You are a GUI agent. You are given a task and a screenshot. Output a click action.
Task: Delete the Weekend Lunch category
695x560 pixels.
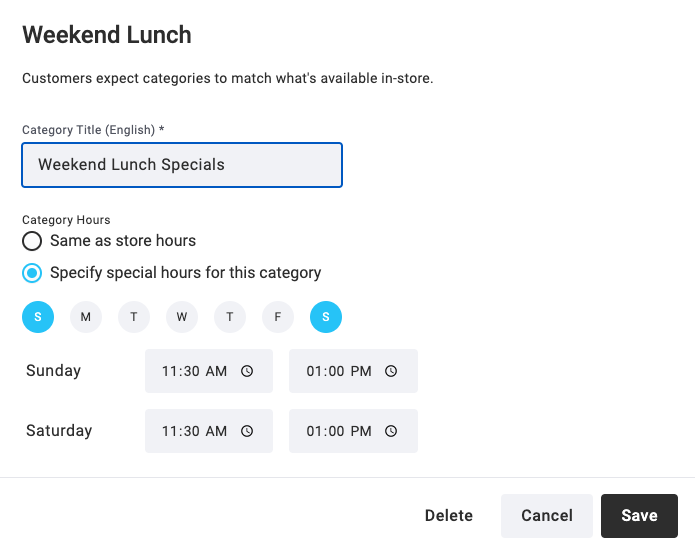449,516
